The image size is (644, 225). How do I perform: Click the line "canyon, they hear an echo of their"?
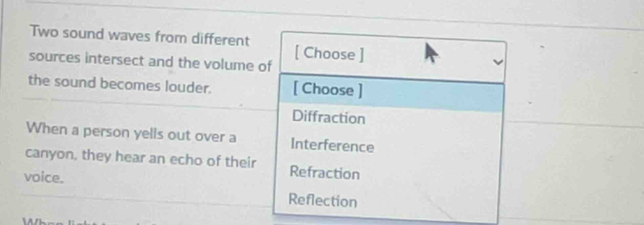[x=141, y=158]
